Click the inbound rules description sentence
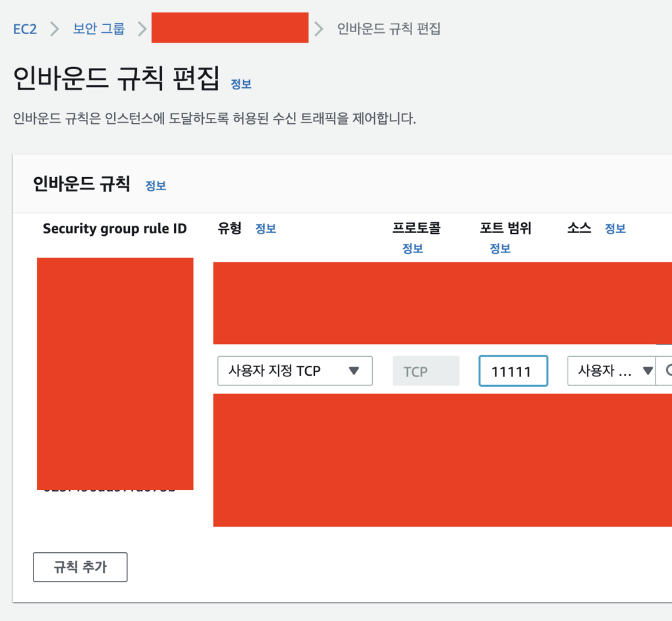The image size is (672, 621). [x=215, y=118]
